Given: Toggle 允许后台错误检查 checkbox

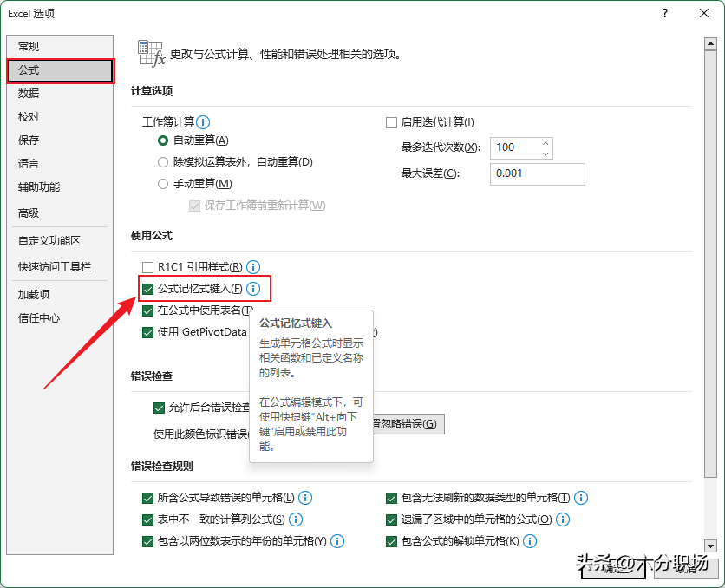Looking at the screenshot, I should [159, 408].
